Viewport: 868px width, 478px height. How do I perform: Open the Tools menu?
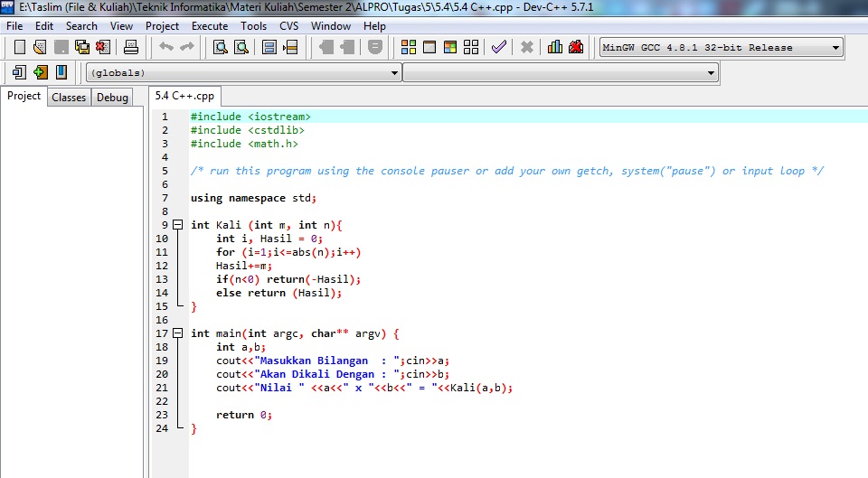pyautogui.click(x=253, y=26)
